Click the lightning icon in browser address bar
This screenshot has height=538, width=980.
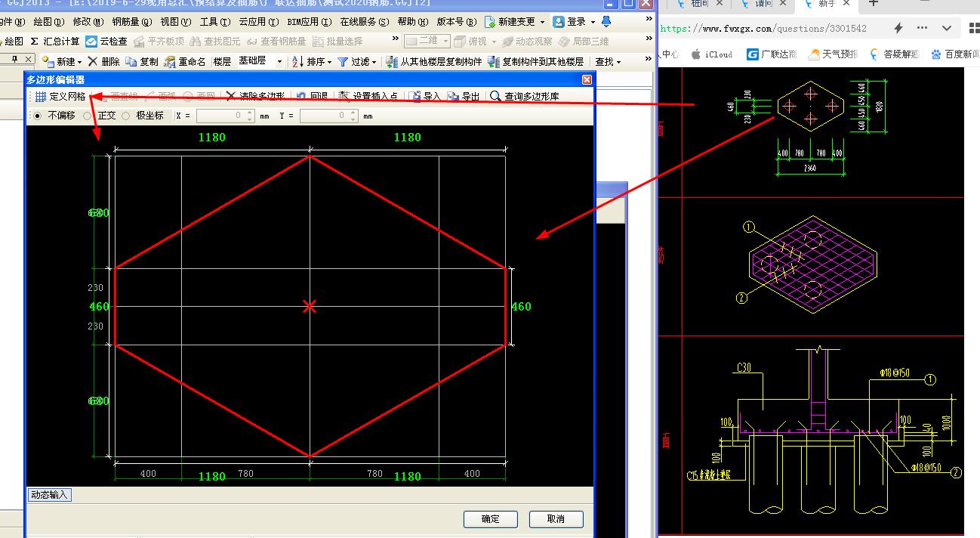tap(898, 29)
